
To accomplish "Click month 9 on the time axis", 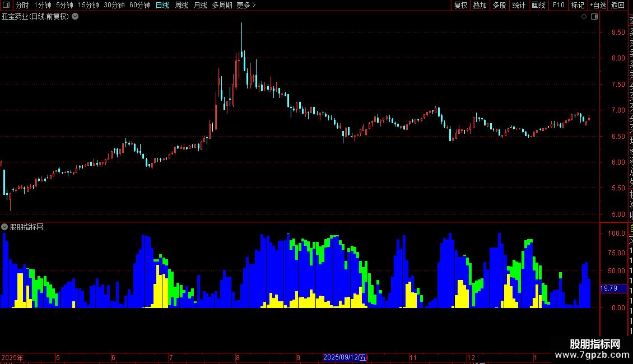I will tap(299, 357).
